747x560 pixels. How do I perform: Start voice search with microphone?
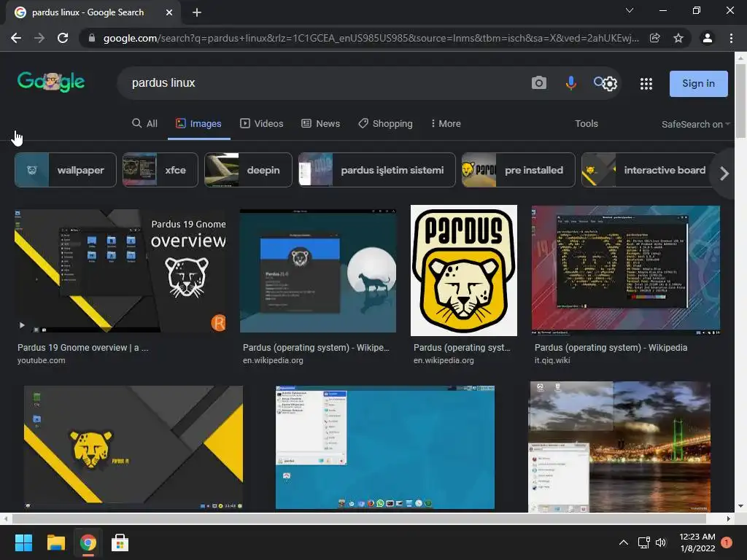570,83
